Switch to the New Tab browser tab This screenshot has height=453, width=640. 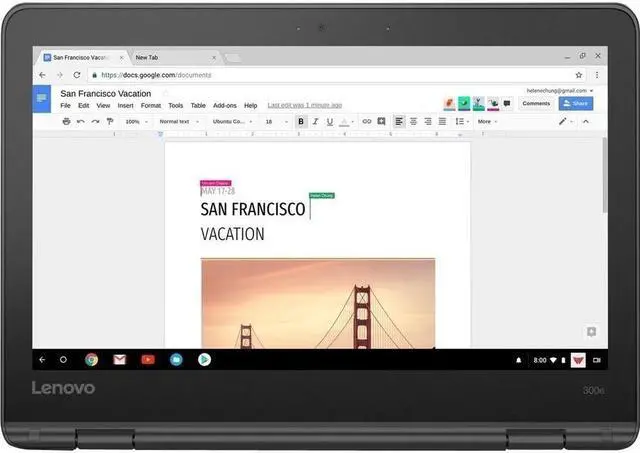point(174,58)
